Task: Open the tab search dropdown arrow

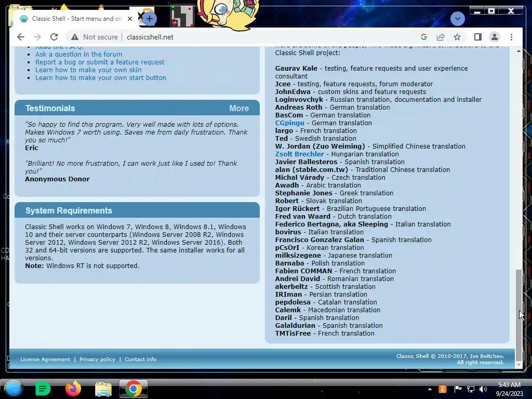Action: point(457,18)
